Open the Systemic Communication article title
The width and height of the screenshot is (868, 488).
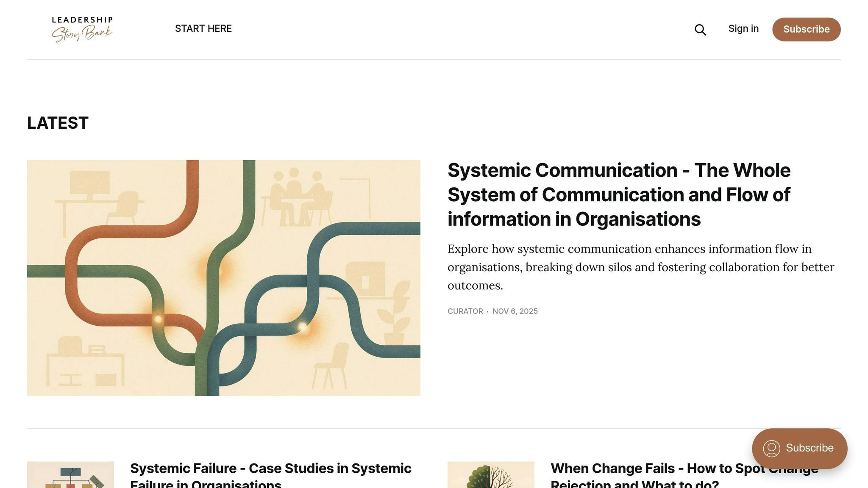point(619,195)
